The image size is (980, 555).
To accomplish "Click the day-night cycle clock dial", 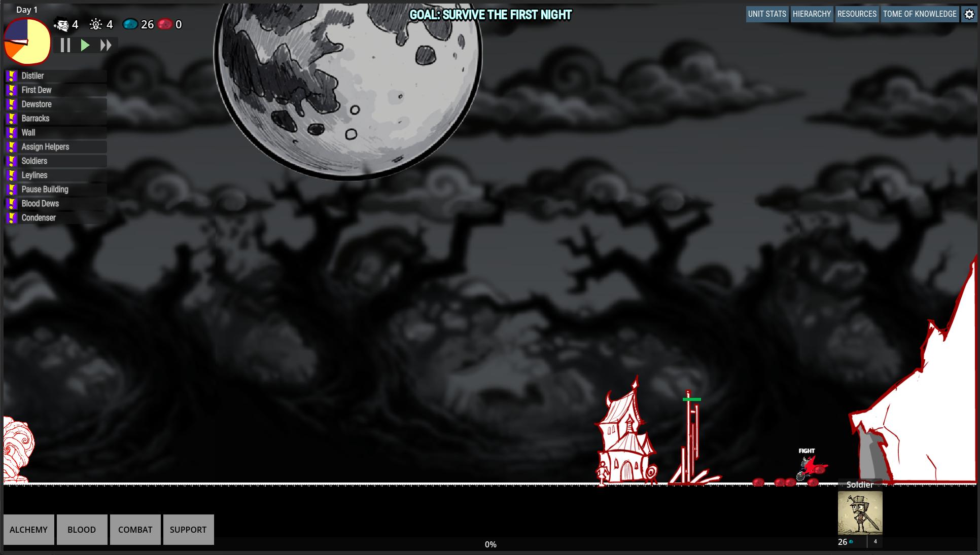I will (x=27, y=42).
